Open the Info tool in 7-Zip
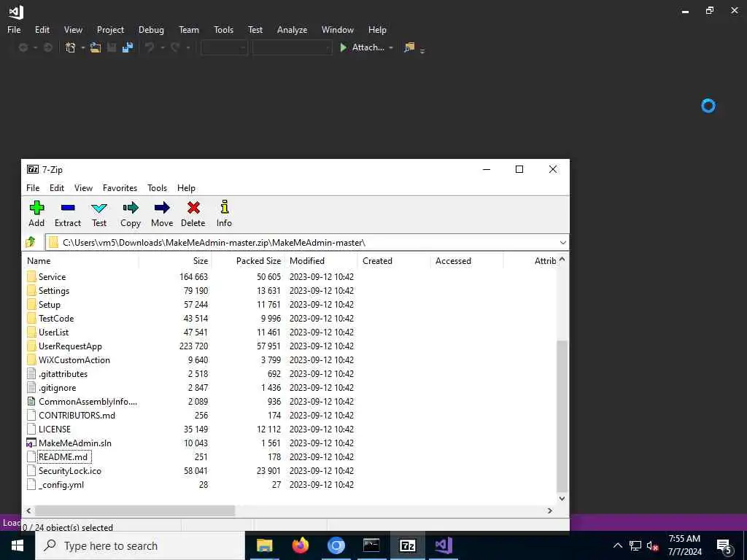The width and height of the screenshot is (747, 560). [225, 206]
